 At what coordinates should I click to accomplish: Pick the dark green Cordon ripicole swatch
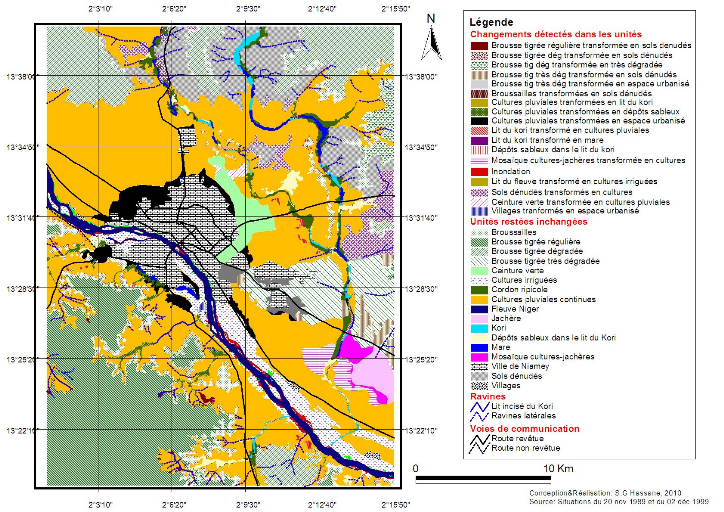coord(479,290)
